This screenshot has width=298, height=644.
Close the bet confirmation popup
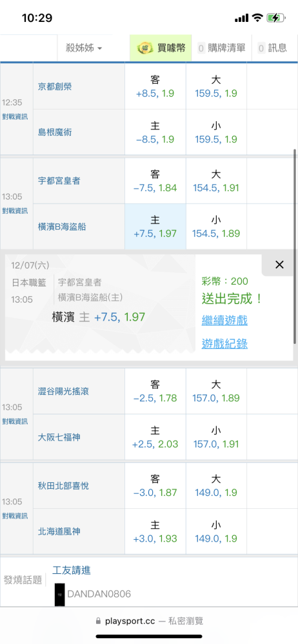279,265
